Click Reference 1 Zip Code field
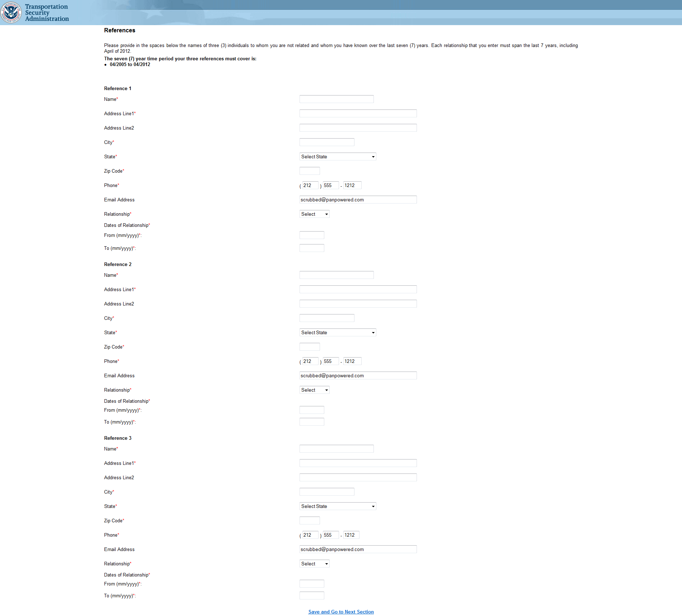The height and width of the screenshot is (616, 682). pos(310,171)
